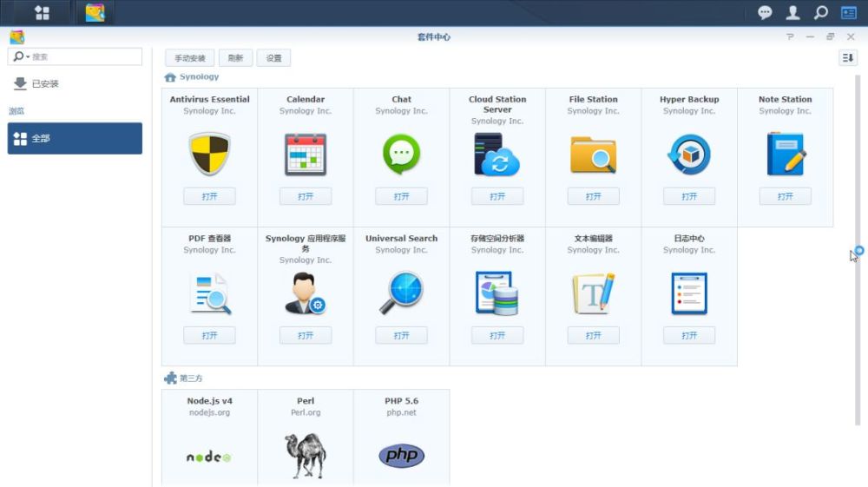Viewport: 868px width, 487px height.
Task: Open the Calendar package icon
Action: point(306,155)
